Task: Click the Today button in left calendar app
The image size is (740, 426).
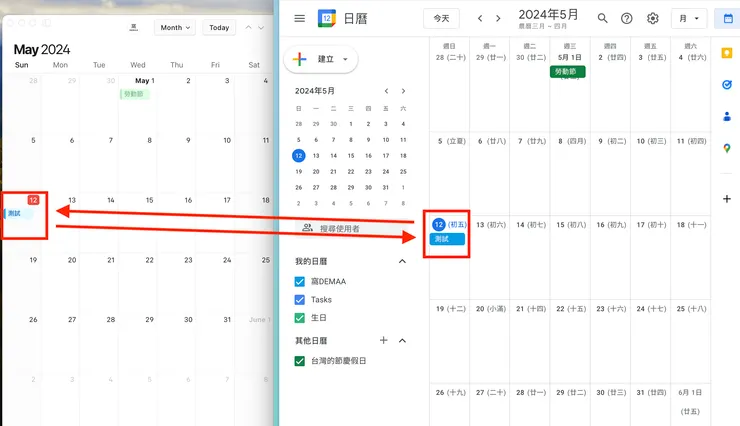Action: tap(219, 27)
